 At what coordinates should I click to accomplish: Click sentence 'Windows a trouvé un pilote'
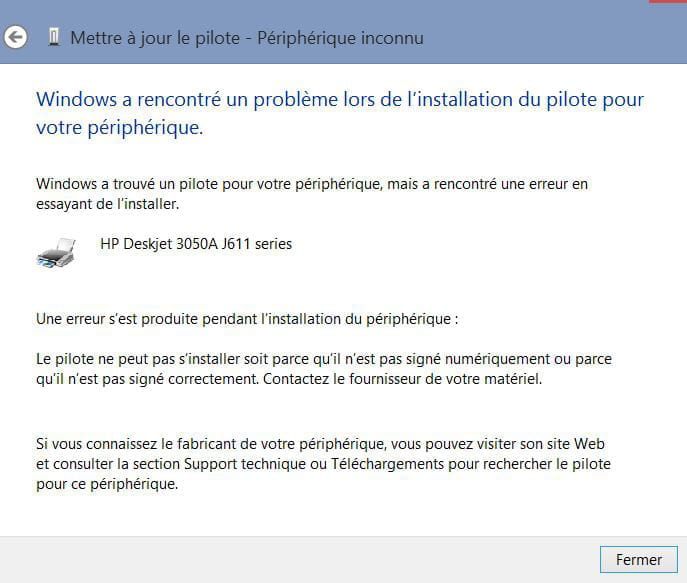[x=128, y=184]
